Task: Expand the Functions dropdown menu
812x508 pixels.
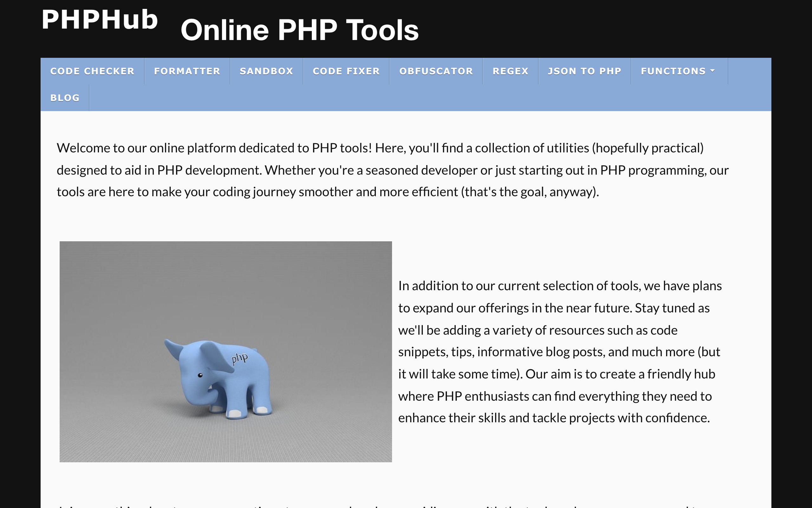Action: pyautogui.click(x=679, y=71)
